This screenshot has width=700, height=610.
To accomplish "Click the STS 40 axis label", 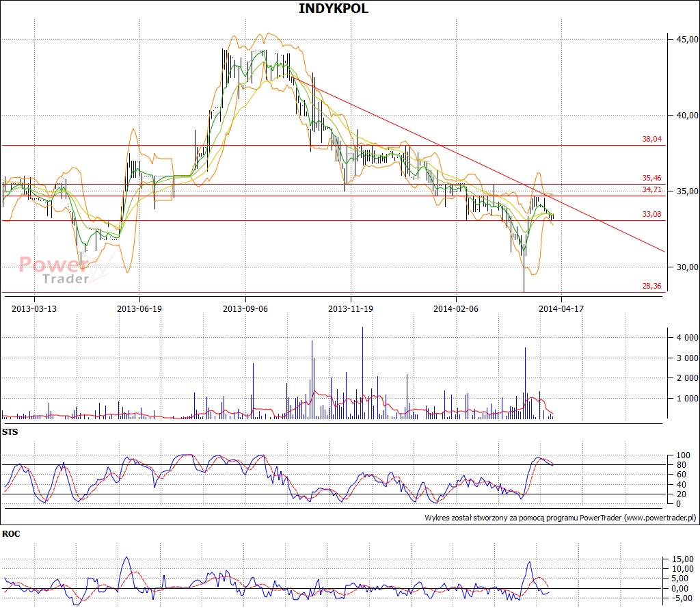I will tap(682, 484).
